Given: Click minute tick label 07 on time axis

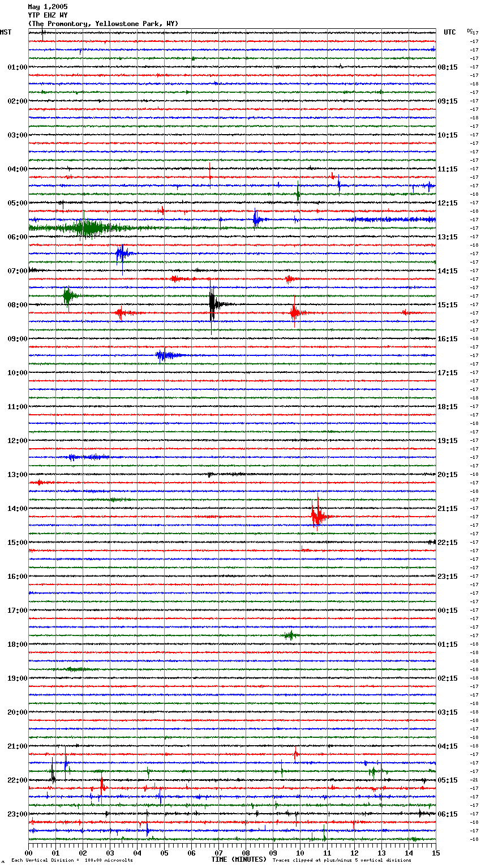Looking at the screenshot, I should click(x=218, y=853).
